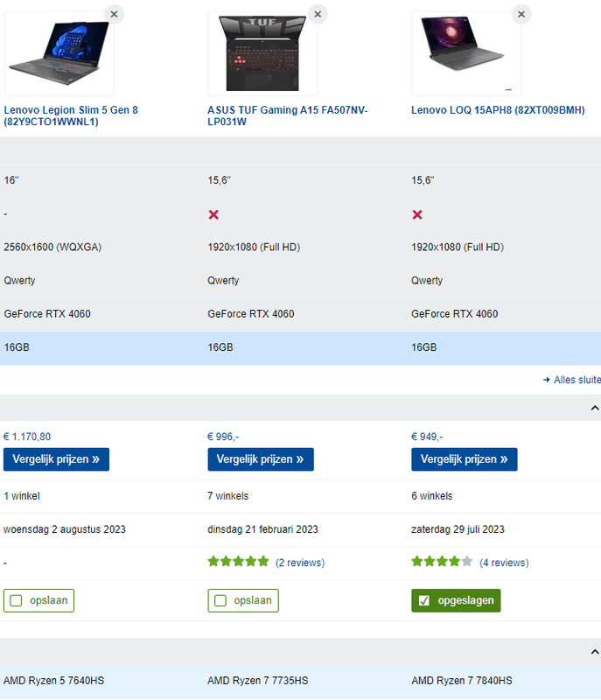Select the 2560x1600 (WQXGA) cell
This screenshot has height=700, width=601.
[52, 247]
